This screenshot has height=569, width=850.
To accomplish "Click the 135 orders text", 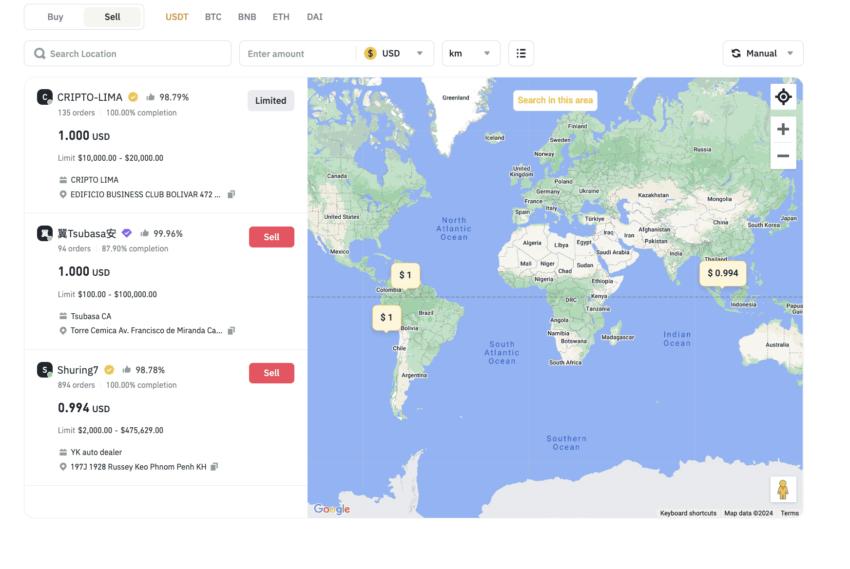I will (76, 113).
